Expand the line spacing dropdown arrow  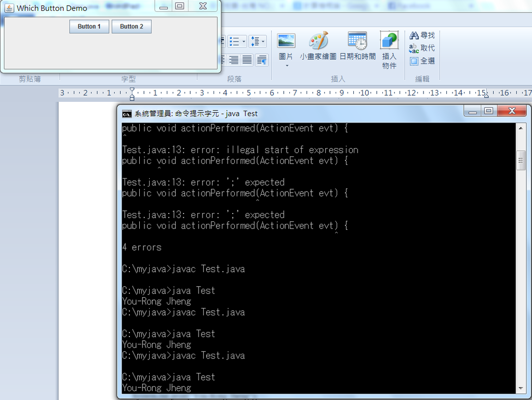click(x=263, y=42)
